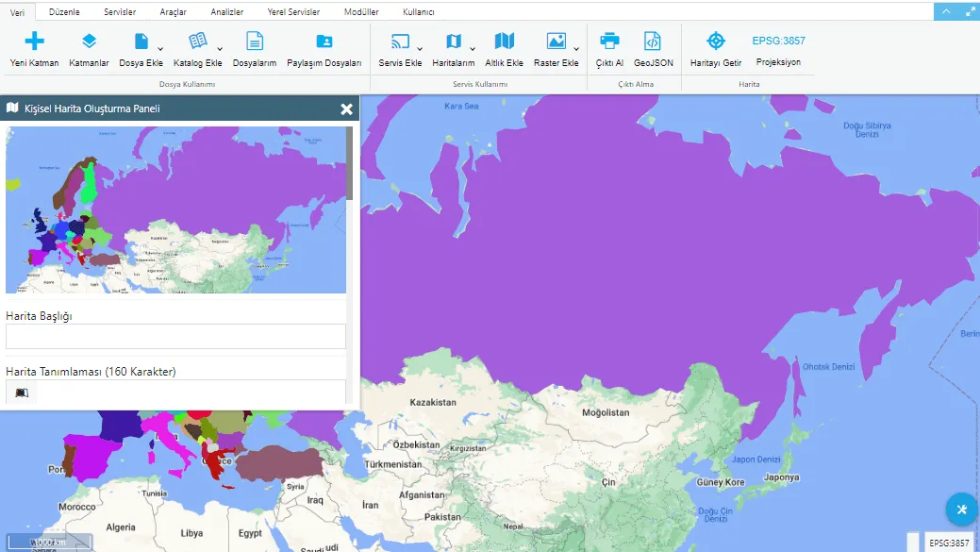This screenshot has height=552, width=980.
Task: Select the Veri ribbon tab
Action: click(18, 12)
